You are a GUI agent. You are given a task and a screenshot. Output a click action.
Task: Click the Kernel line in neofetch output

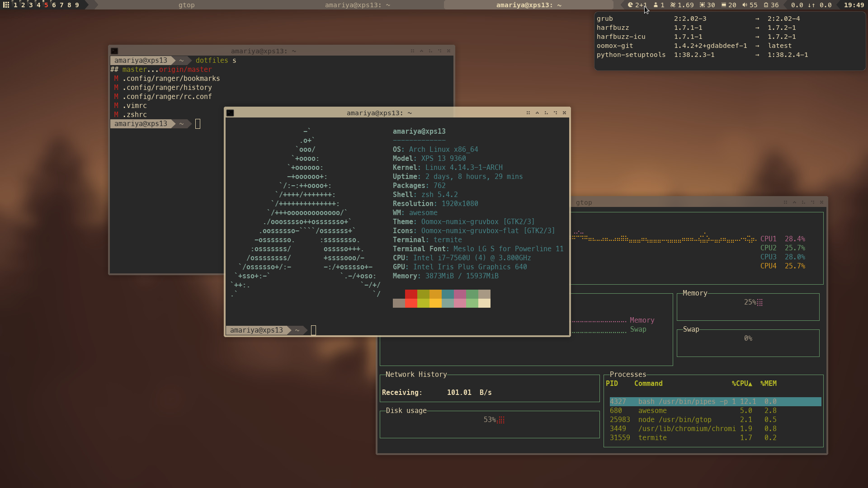click(448, 168)
